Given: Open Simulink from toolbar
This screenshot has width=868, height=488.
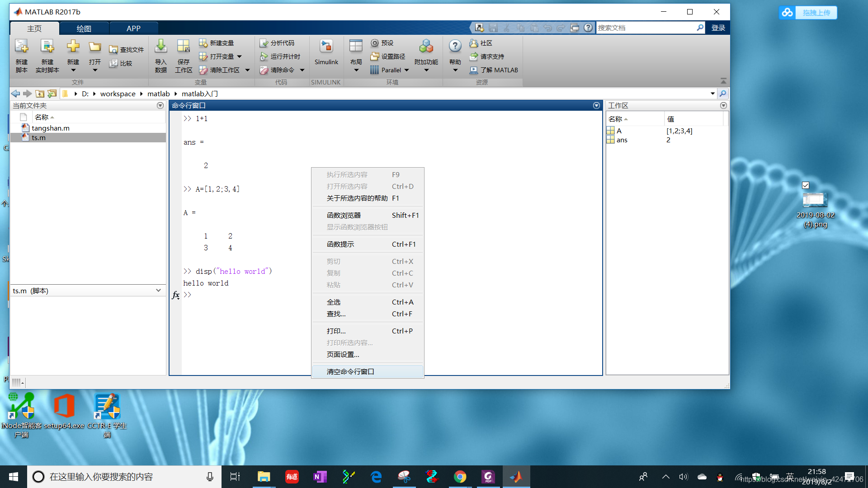Looking at the screenshot, I should (326, 53).
